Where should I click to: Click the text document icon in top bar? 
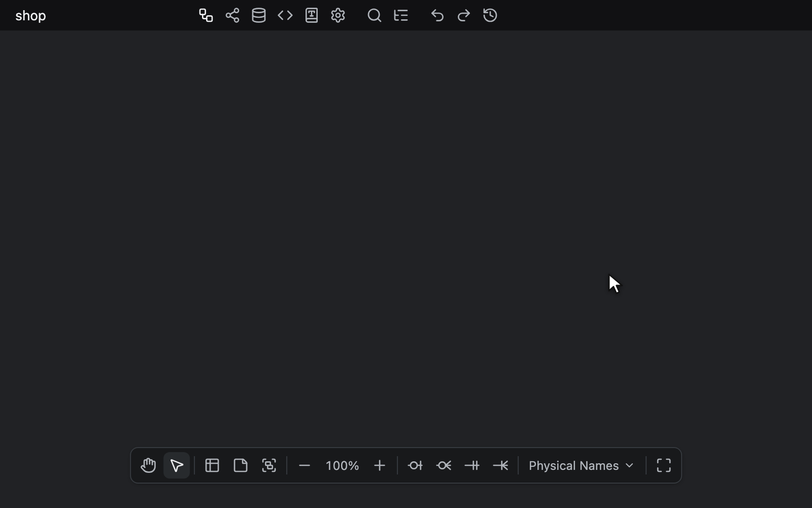[x=312, y=16]
